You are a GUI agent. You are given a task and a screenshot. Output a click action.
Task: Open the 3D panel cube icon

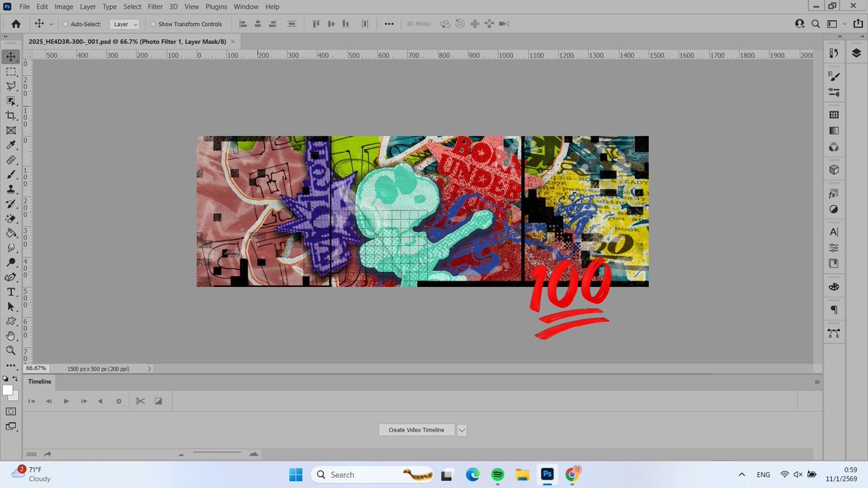834,170
